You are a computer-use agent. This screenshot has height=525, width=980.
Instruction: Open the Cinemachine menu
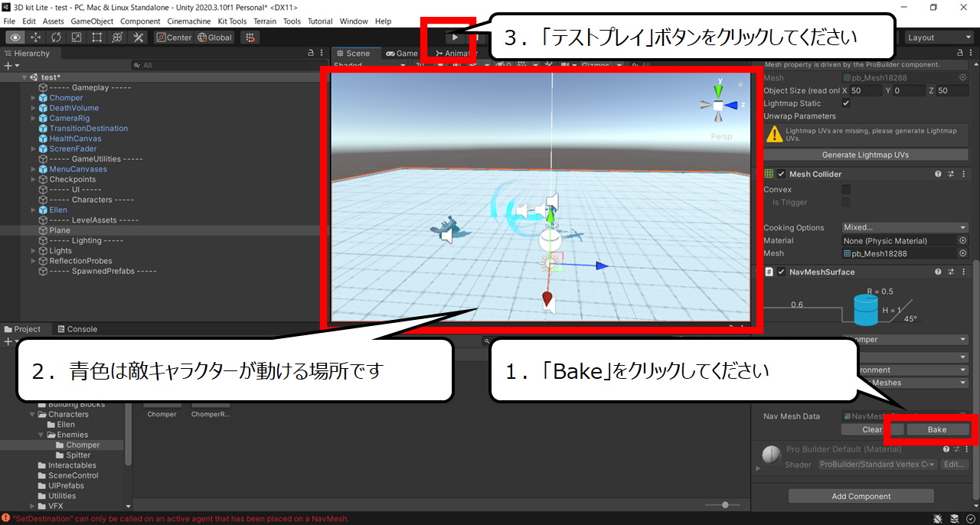pos(190,21)
